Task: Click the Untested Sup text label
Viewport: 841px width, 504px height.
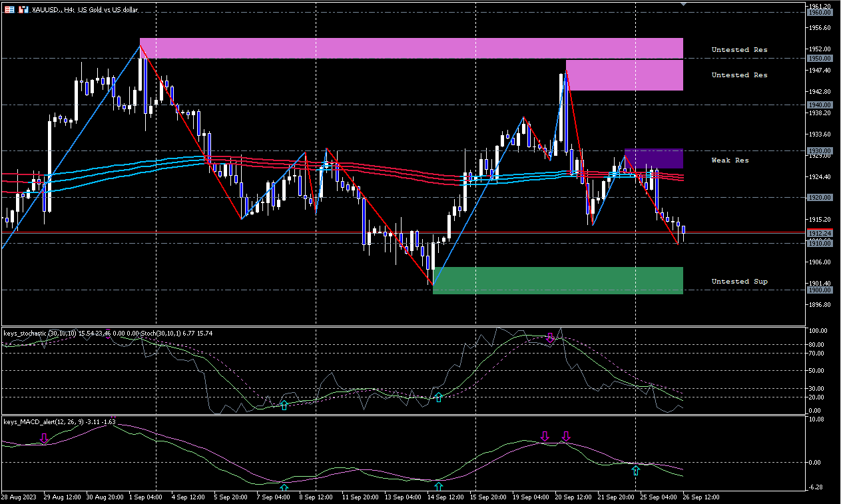Action: coord(739,282)
